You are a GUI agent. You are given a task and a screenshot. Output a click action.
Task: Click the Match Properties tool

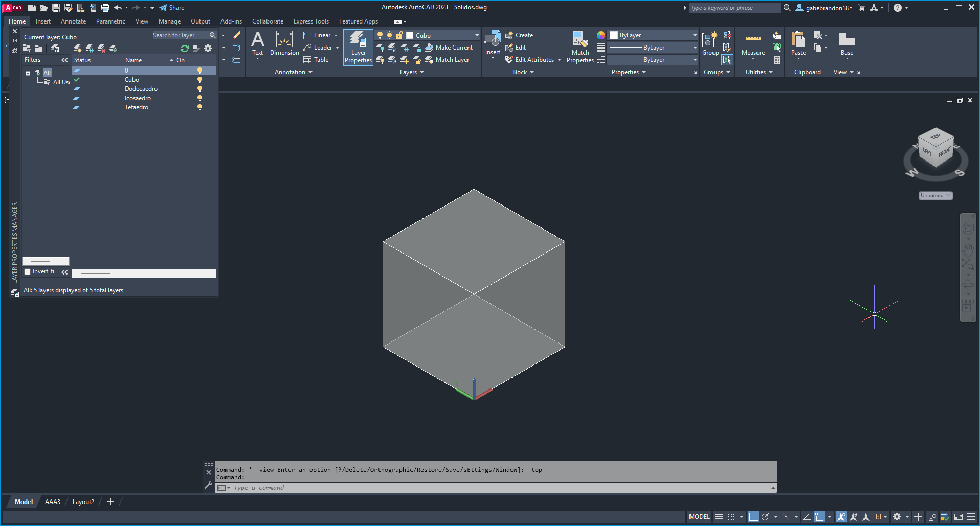coord(580,47)
